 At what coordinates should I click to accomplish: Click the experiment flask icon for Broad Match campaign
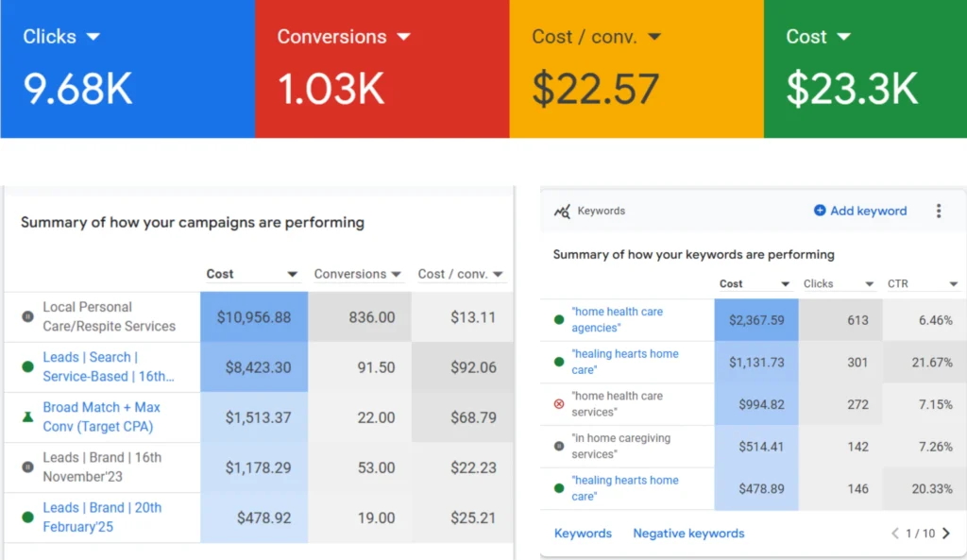point(27,416)
